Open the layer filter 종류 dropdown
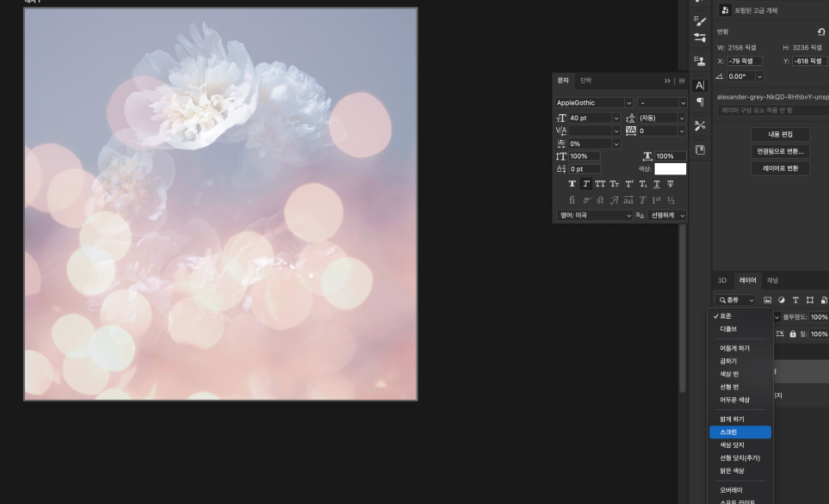829x504 pixels. [x=736, y=300]
